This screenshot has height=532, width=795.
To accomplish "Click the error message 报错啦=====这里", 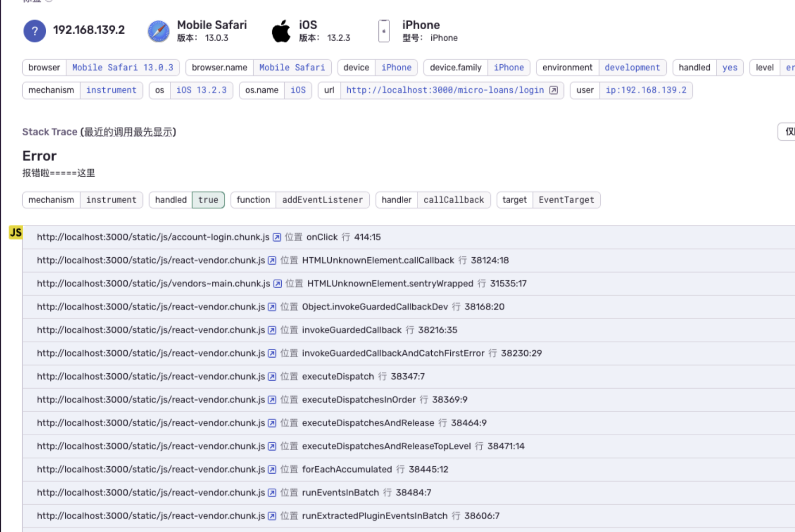I will tap(59, 173).
